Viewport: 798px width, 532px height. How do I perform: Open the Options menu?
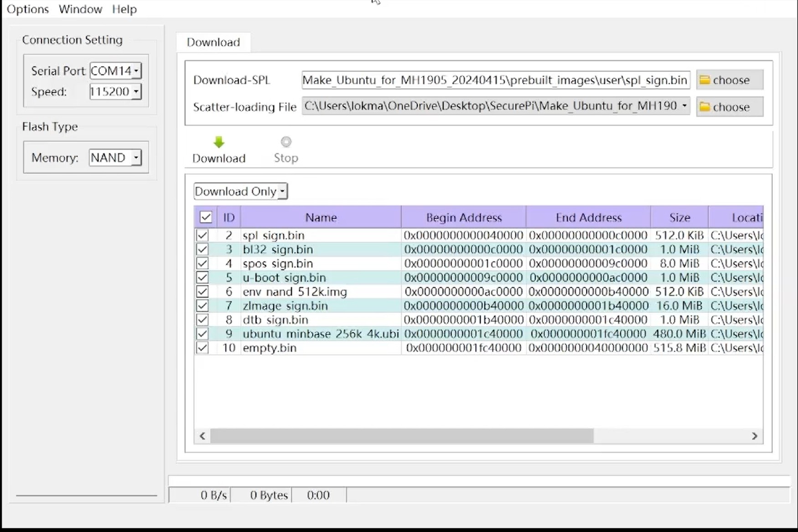point(27,9)
